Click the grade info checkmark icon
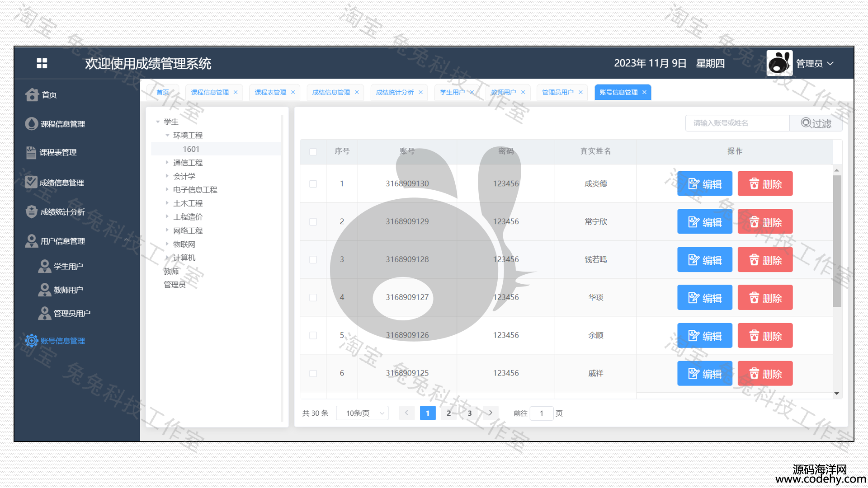 tap(31, 182)
